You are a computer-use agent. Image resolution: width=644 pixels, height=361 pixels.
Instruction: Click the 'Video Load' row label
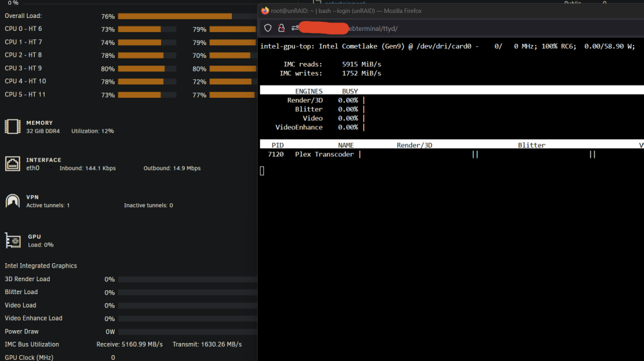[x=20, y=305]
